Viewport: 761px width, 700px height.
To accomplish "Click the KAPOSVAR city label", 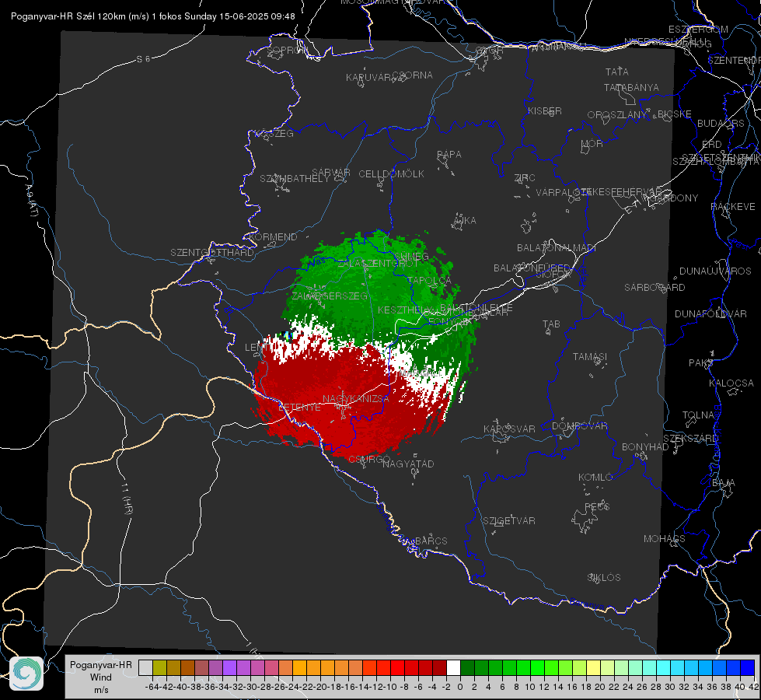I will tap(509, 429).
